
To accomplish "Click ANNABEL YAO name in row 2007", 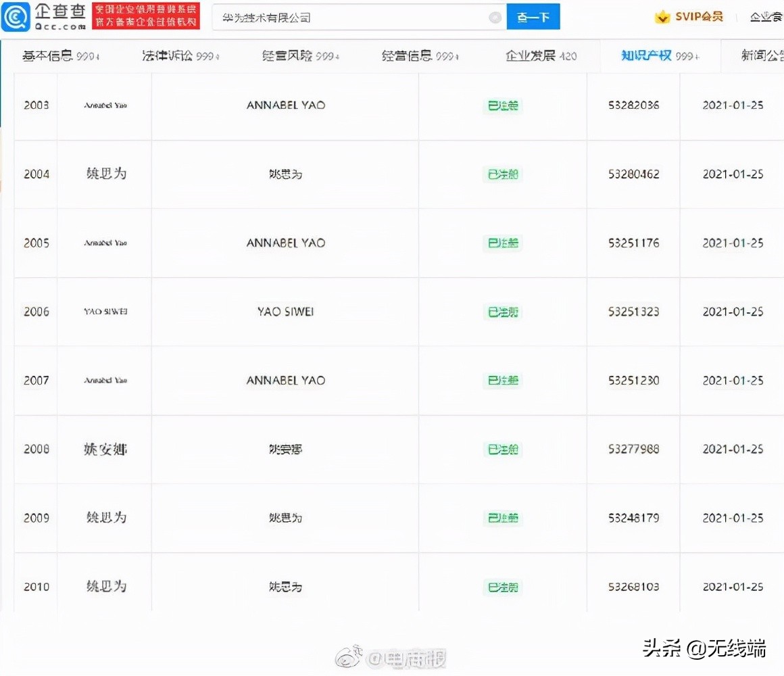I will [285, 381].
